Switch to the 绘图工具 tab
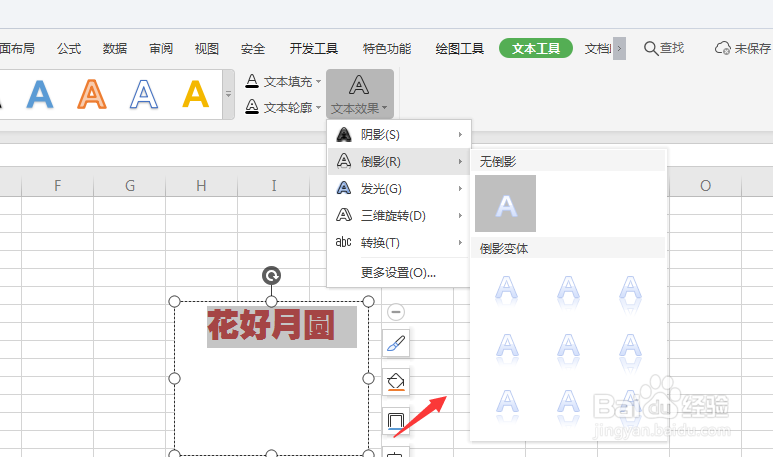773x457 pixels. 459,48
